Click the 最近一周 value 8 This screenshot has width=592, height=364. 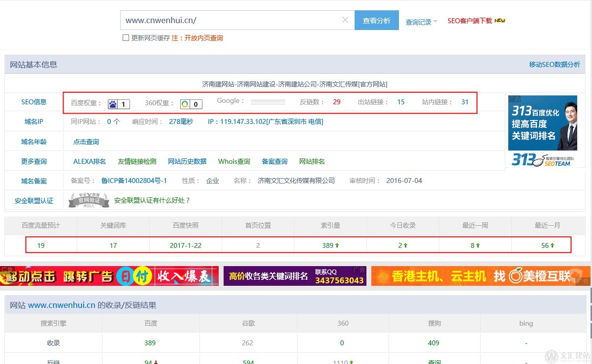pos(473,245)
